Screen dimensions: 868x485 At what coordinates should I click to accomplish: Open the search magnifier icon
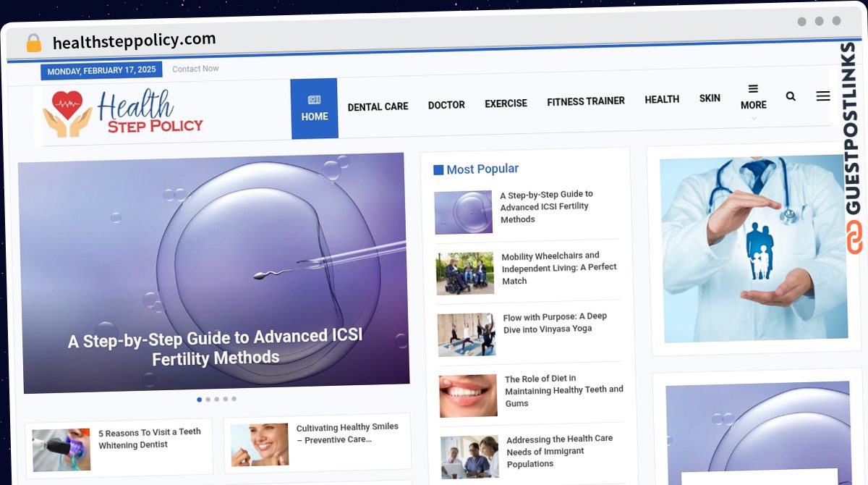pos(791,96)
